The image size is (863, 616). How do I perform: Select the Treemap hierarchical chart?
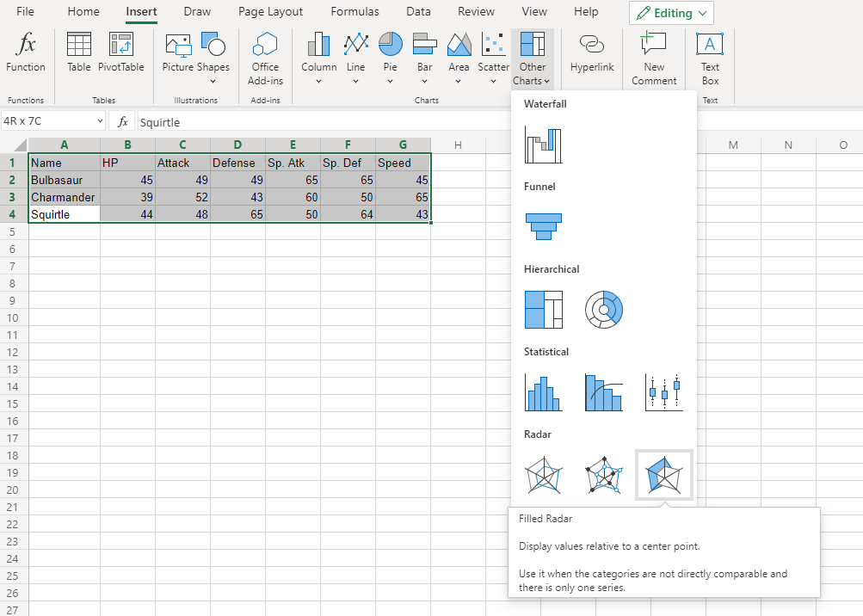543,309
